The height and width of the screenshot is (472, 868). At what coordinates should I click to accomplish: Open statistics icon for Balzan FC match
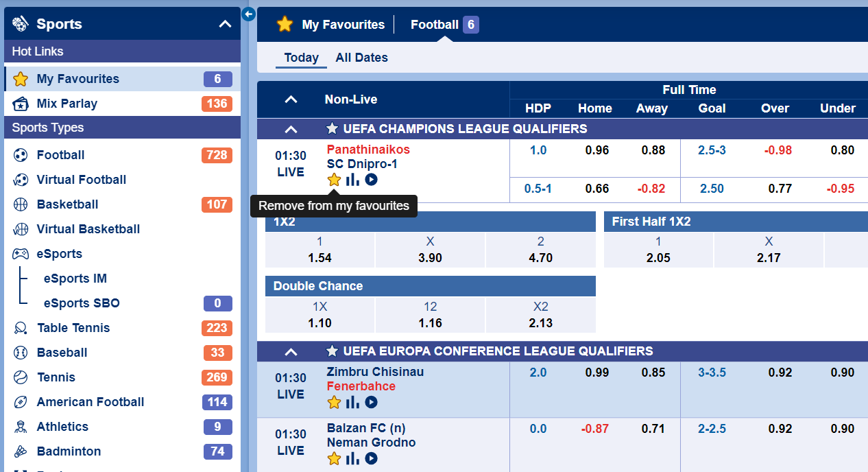[x=352, y=458]
